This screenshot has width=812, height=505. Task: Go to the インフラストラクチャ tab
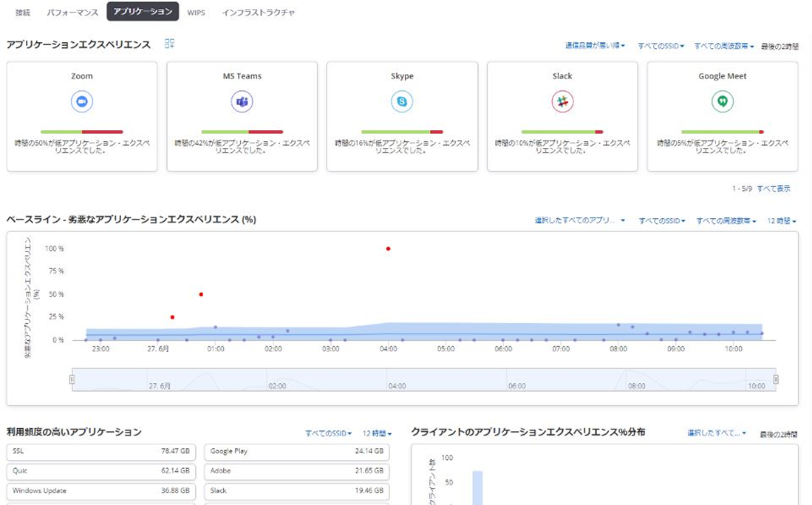tap(259, 13)
